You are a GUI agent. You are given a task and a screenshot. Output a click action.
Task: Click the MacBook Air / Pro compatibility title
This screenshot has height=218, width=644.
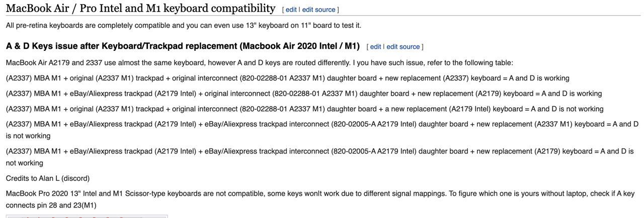click(x=141, y=9)
